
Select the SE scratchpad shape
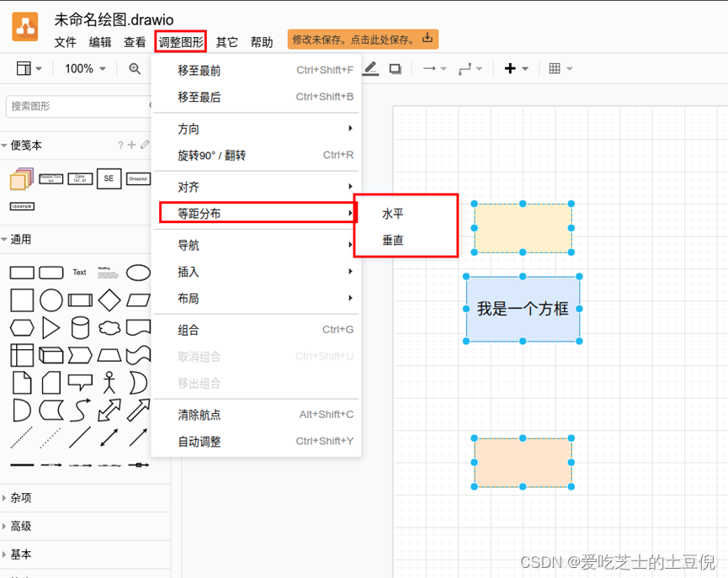pyautogui.click(x=109, y=178)
